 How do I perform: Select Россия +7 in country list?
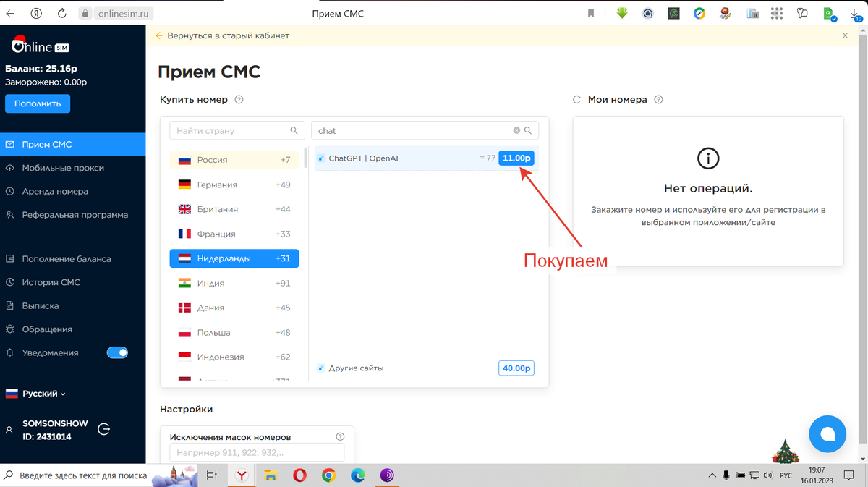click(x=234, y=160)
